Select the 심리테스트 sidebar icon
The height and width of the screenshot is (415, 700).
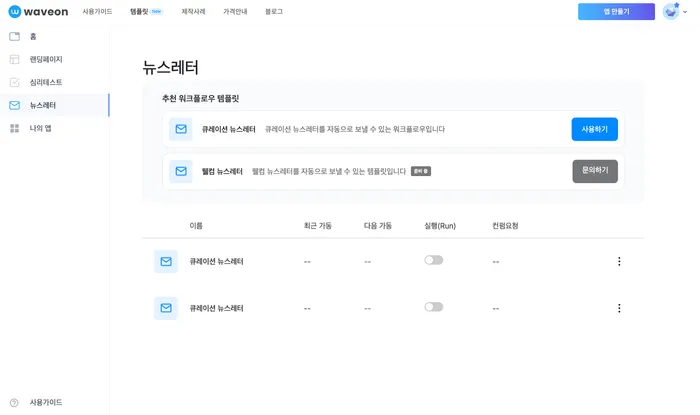(14, 83)
